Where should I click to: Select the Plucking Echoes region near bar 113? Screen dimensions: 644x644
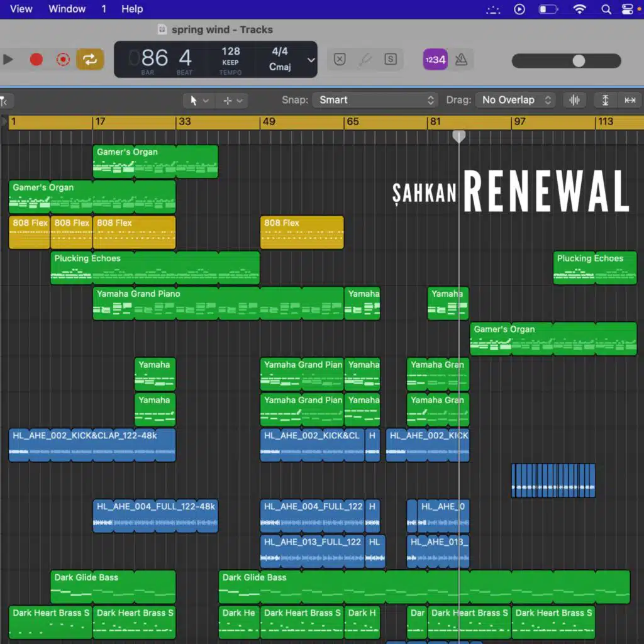coord(595,268)
